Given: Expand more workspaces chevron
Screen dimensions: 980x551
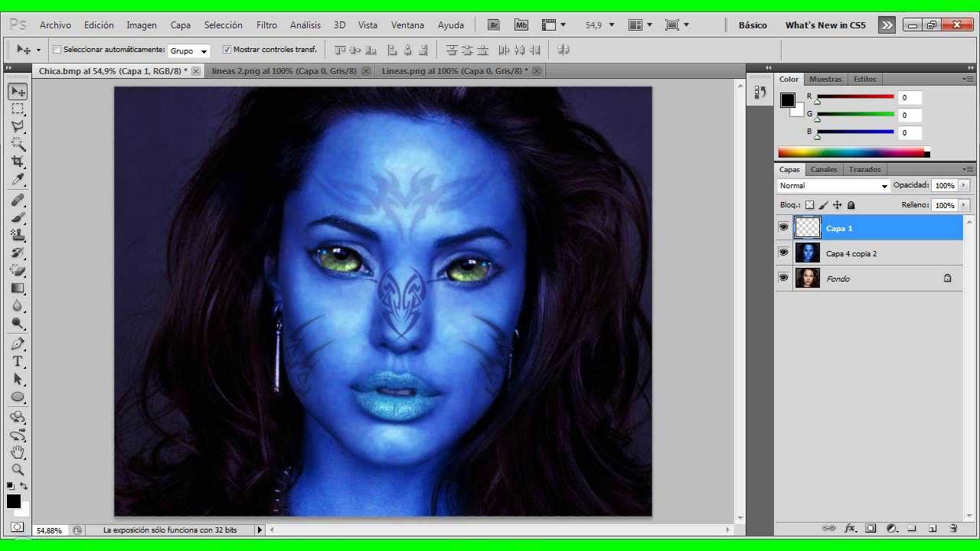Looking at the screenshot, I should [887, 25].
